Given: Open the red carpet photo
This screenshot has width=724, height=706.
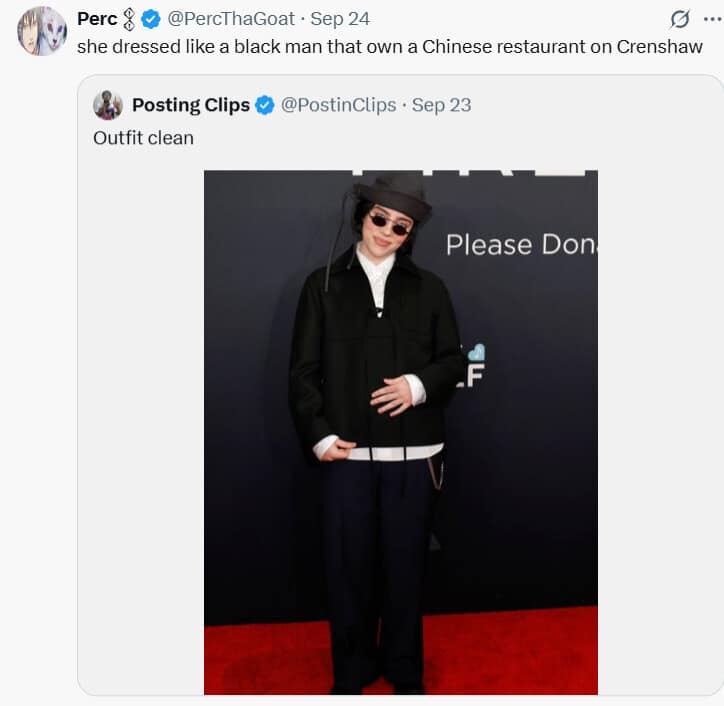Looking at the screenshot, I should pos(401,432).
